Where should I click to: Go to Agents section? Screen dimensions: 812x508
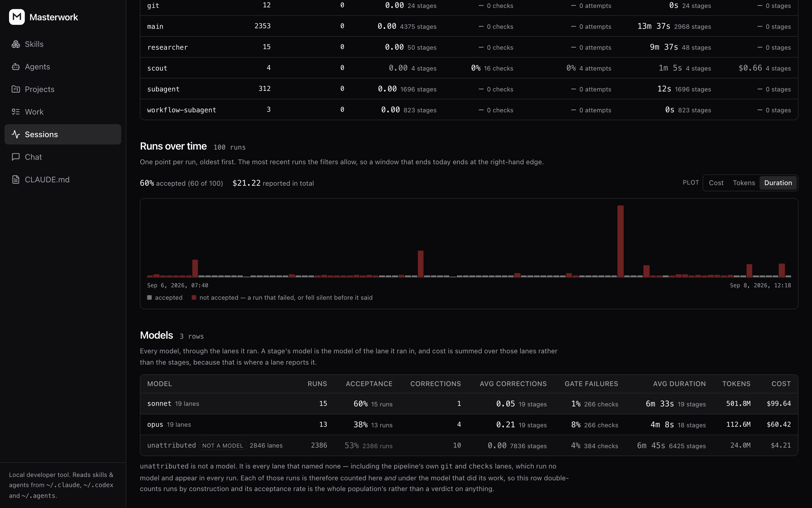63,67
